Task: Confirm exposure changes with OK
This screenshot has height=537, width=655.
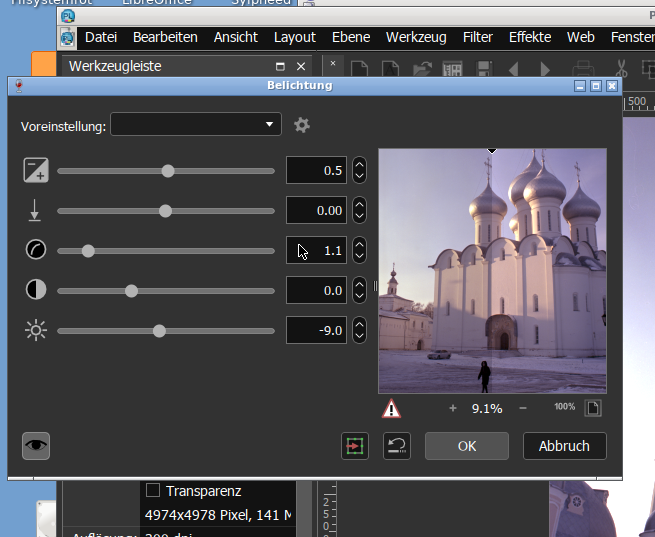Action: (467, 446)
